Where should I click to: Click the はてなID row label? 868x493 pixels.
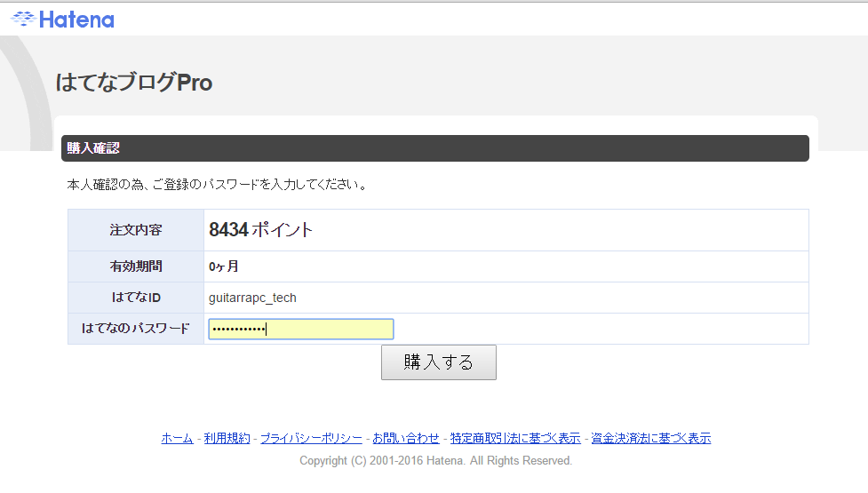point(136,298)
